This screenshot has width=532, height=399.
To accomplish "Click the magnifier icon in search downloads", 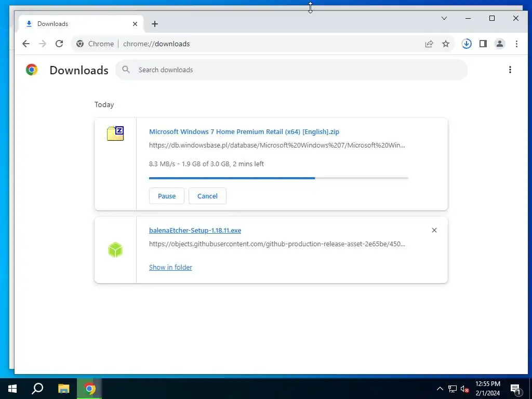I will click(126, 70).
